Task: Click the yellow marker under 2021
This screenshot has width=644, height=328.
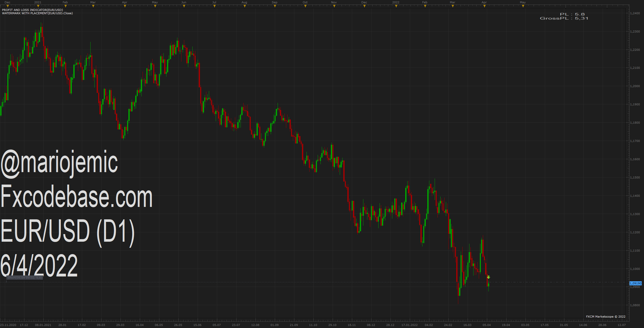Action: [38, 6]
